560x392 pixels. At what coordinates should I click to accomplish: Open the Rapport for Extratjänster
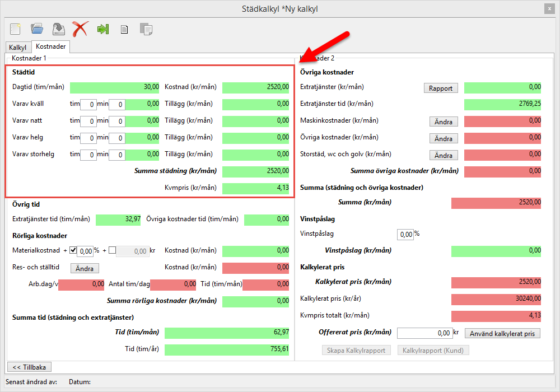coord(441,88)
